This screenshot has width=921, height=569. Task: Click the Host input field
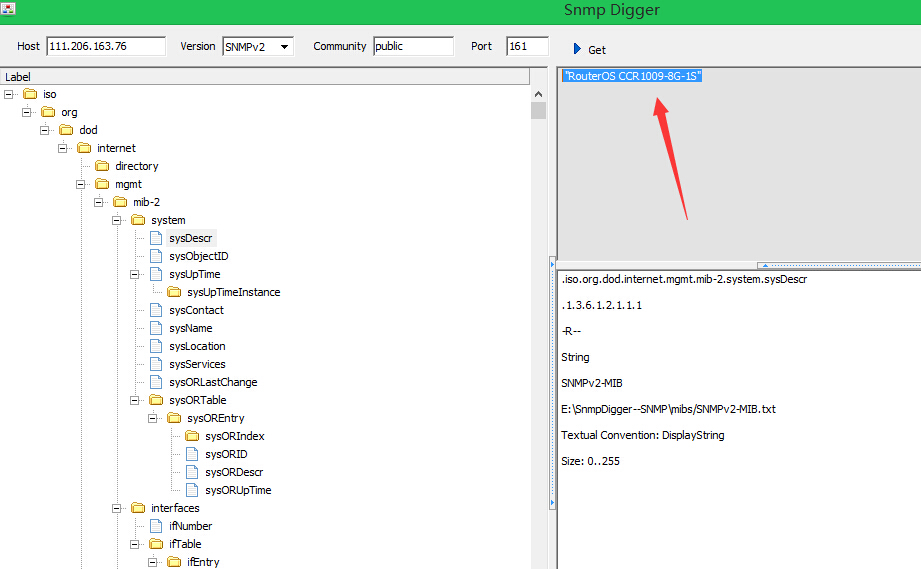106,46
